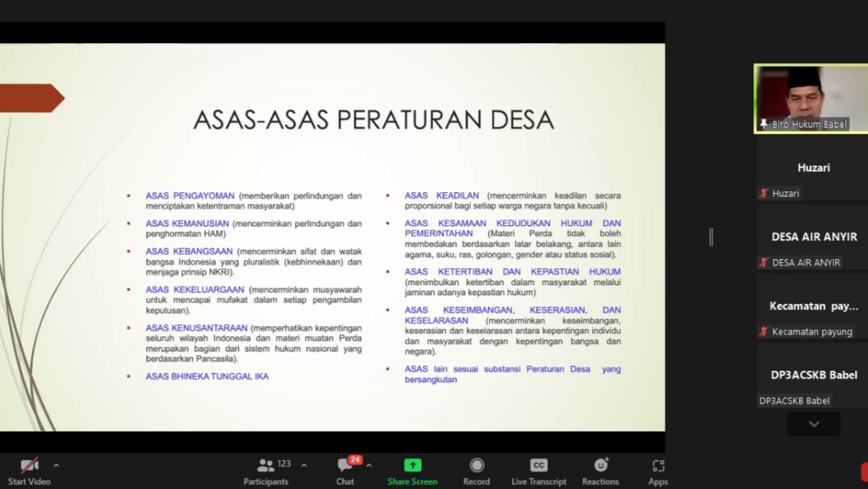The image size is (868, 489).
Task: Open video options arrow beside Start Video
Action: 56,465
